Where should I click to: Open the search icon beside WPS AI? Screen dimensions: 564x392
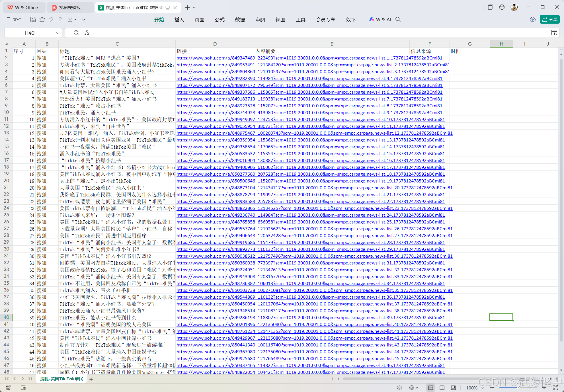[x=398, y=19]
